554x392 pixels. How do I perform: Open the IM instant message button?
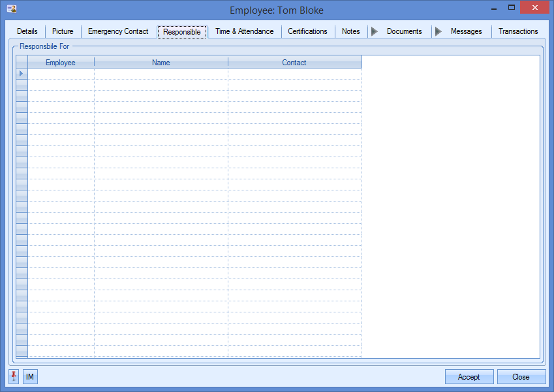pyautogui.click(x=30, y=376)
